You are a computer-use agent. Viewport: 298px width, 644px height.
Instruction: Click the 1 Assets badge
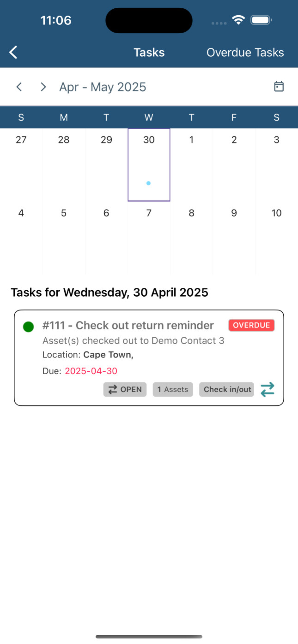coord(173,390)
